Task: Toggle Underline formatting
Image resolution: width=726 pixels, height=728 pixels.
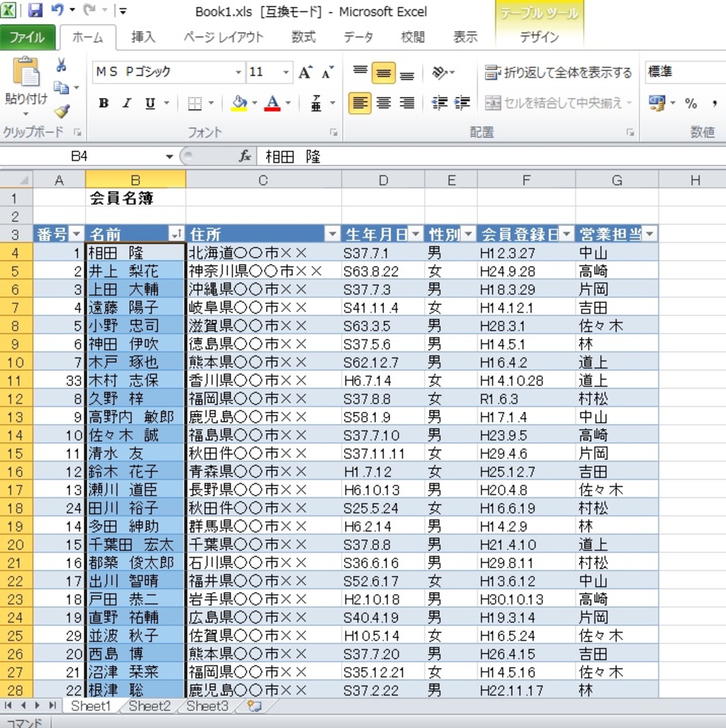Action: [150, 103]
